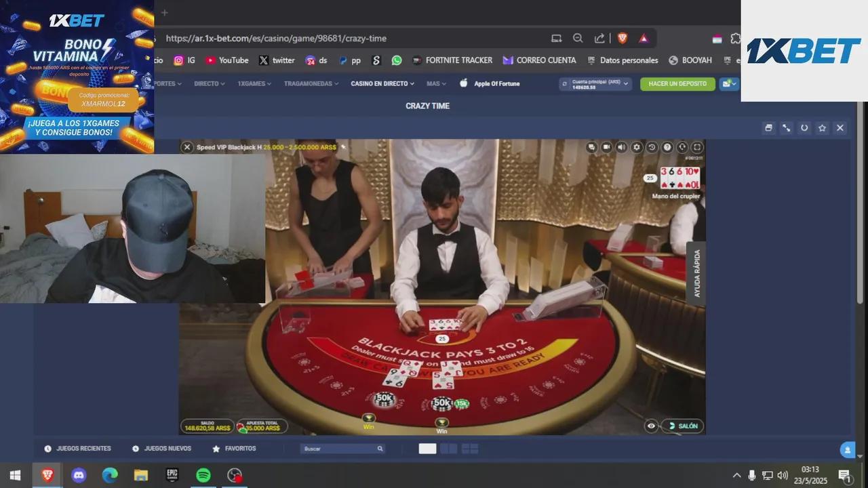Open the help question mark icon
This screenshot has width=868, height=488.
tap(667, 147)
